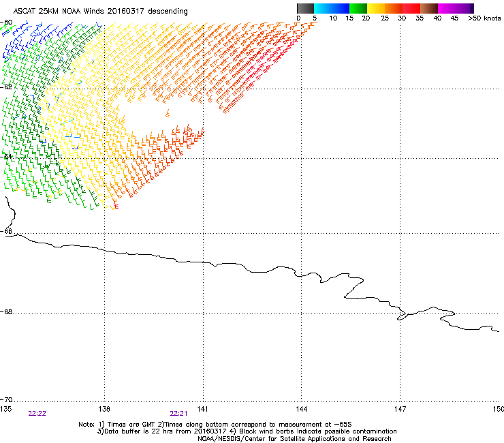The image size is (504, 443).
Task: Click the '-64' latitude axis label
Action: [x=6, y=156]
